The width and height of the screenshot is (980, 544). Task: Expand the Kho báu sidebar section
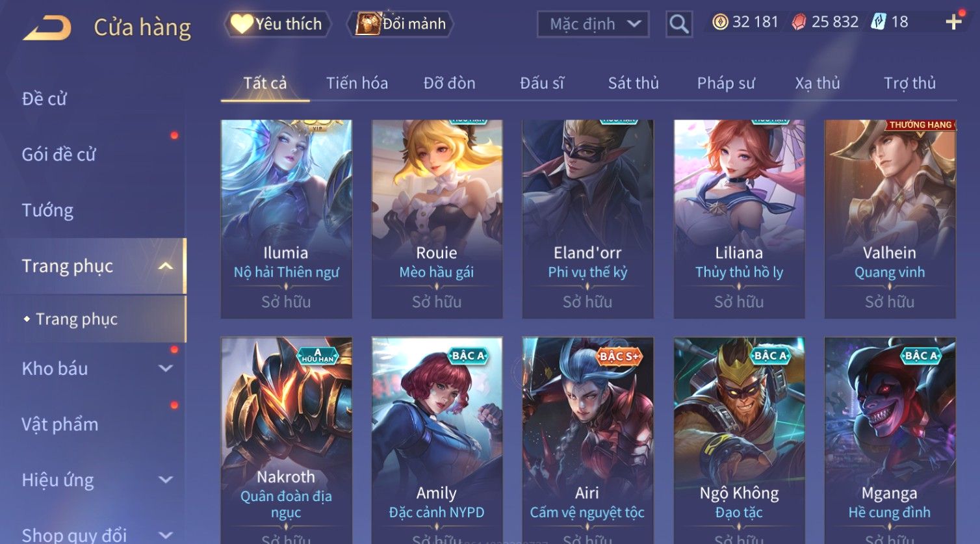pos(166,369)
